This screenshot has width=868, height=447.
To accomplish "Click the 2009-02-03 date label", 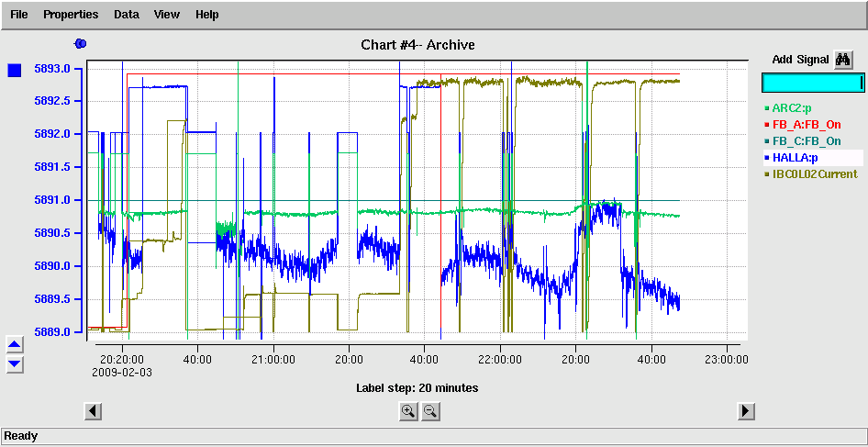I will (122, 372).
